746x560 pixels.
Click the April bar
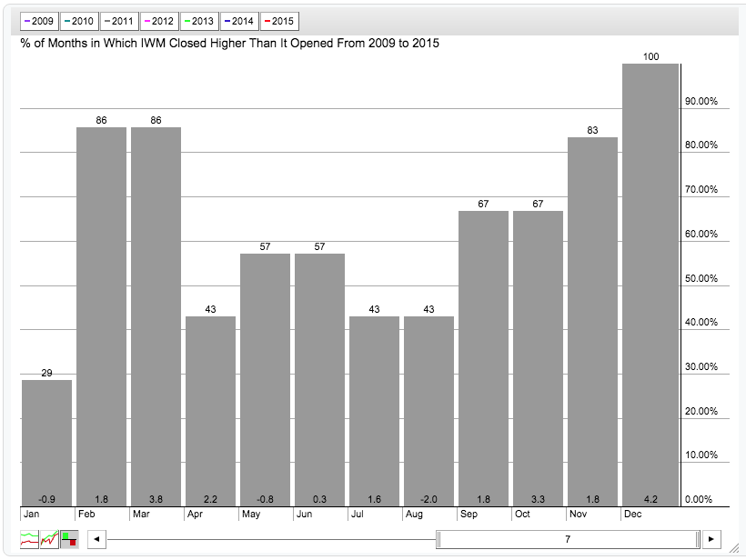point(211,411)
